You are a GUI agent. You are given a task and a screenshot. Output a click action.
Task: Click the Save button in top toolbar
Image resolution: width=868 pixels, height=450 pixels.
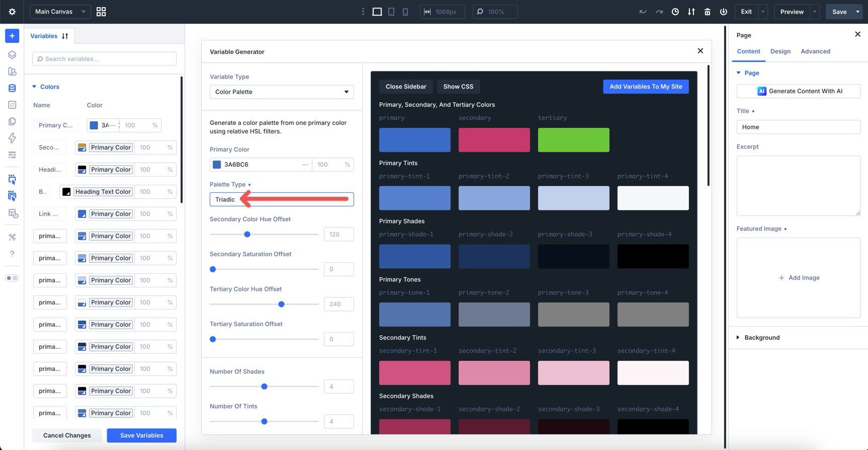point(839,12)
